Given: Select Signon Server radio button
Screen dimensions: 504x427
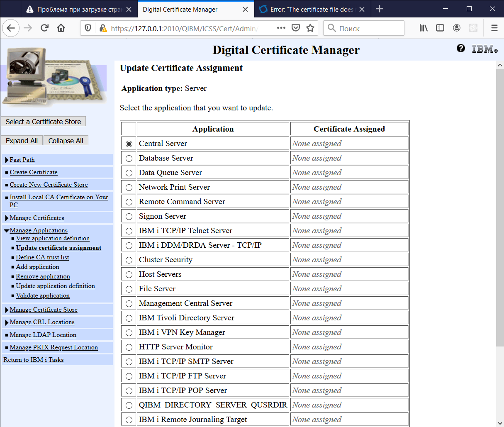Looking at the screenshot, I should click(129, 216).
